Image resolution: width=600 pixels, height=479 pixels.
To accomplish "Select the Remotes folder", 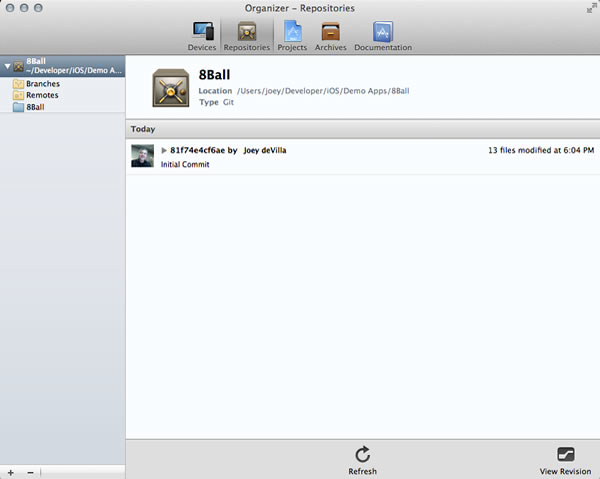I will 36,95.
